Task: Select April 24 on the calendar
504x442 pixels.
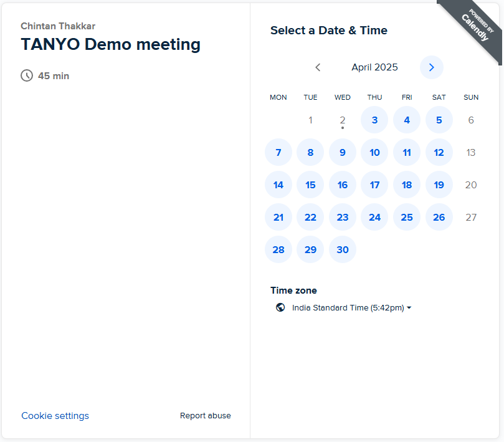Action: (x=374, y=218)
